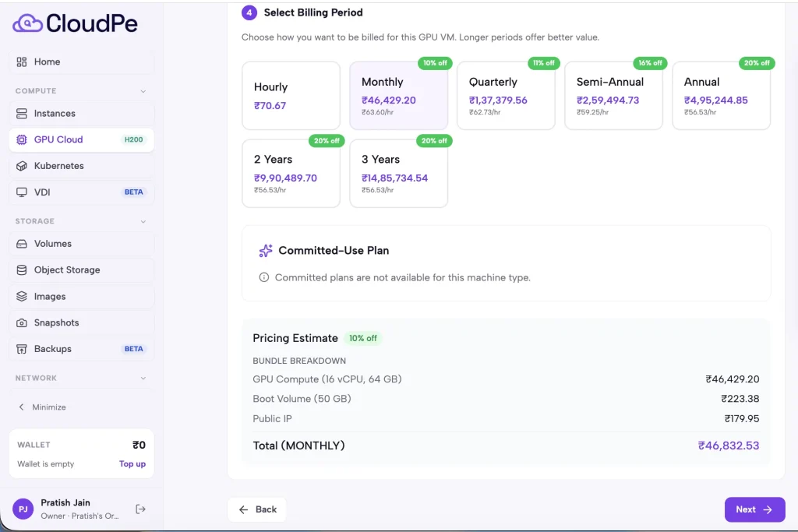The height and width of the screenshot is (532, 798).
Task: Select the Hourly billing period
Action: [x=291, y=96]
